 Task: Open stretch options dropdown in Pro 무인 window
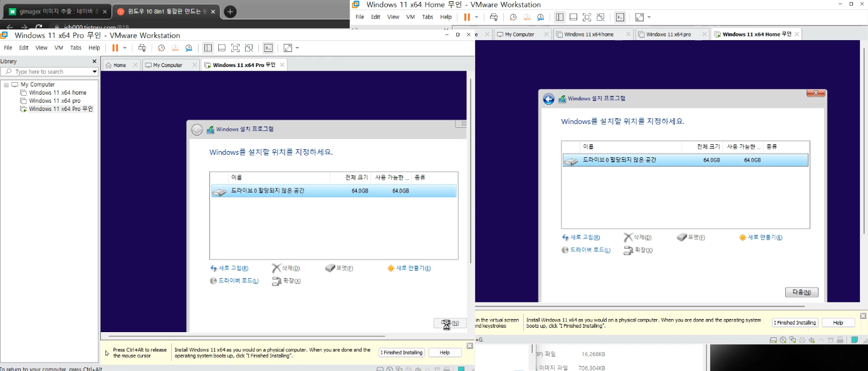point(297,48)
